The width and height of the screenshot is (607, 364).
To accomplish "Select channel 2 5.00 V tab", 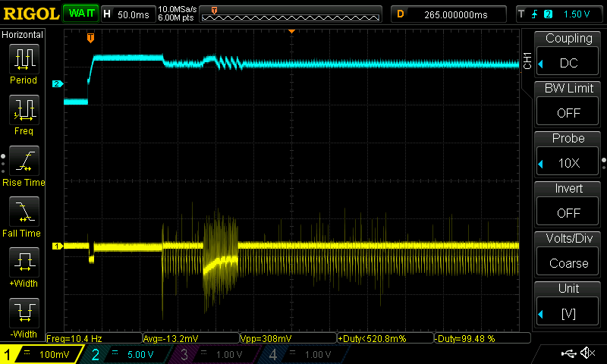I will [127, 354].
